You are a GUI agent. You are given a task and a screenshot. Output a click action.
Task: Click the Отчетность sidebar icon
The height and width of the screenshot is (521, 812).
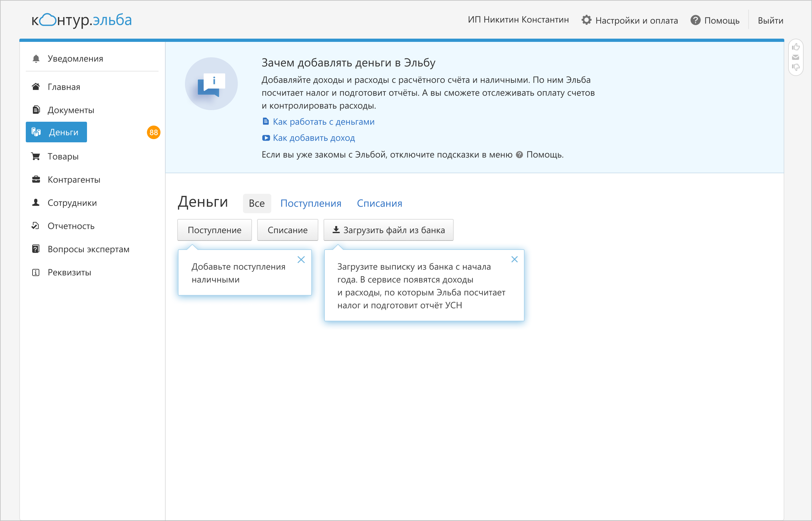[35, 226]
